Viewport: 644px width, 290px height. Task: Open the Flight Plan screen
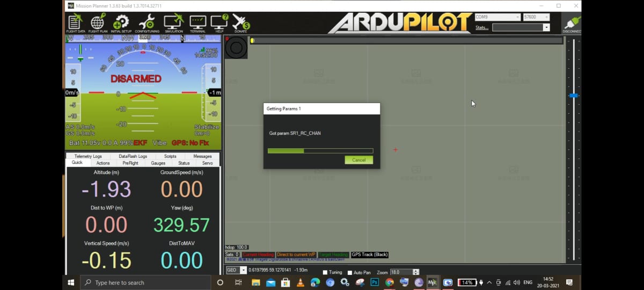98,23
